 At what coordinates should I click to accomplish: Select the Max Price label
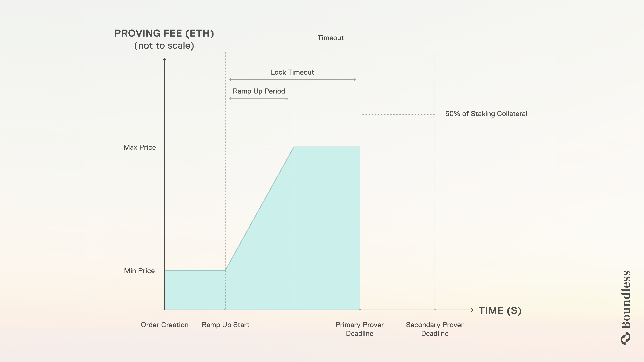140,147
